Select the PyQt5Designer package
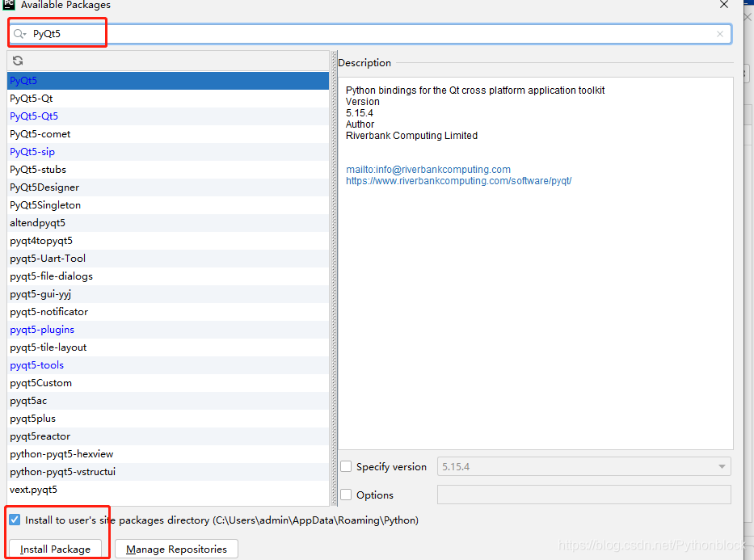 click(168, 187)
